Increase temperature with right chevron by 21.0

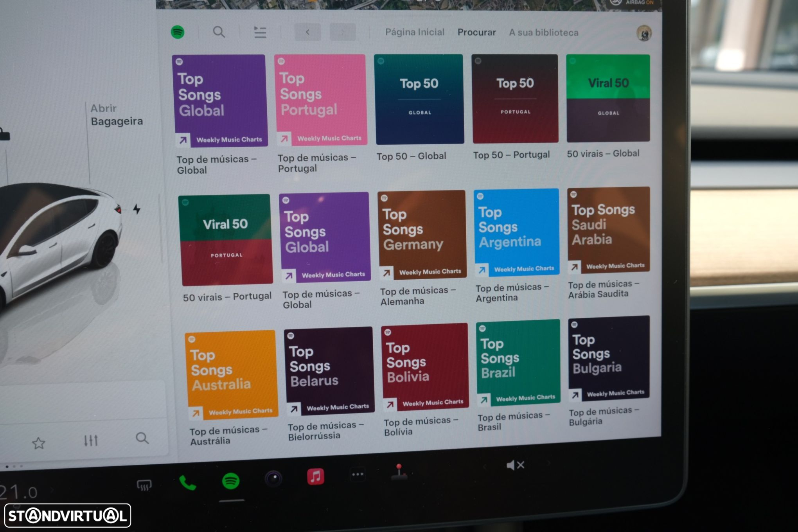click(52, 490)
